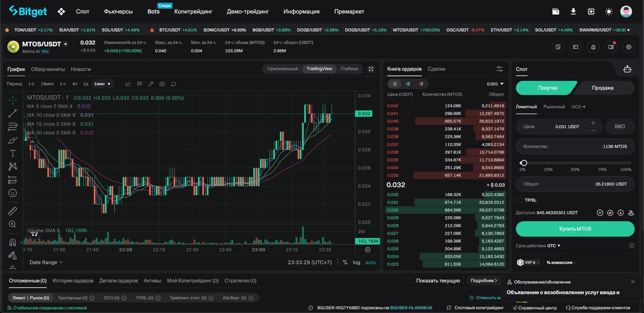Open the Справочный центр link
Screen dimensions: 644x313
(535, 307)
